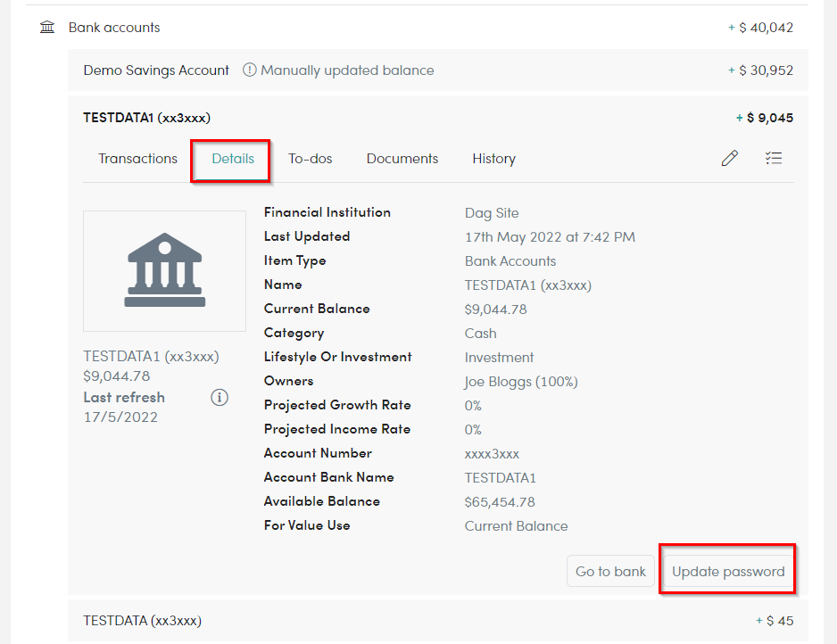Click the pencil edit icon
The width and height of the screenshot is (837, 644).
[x=729, y=158]
